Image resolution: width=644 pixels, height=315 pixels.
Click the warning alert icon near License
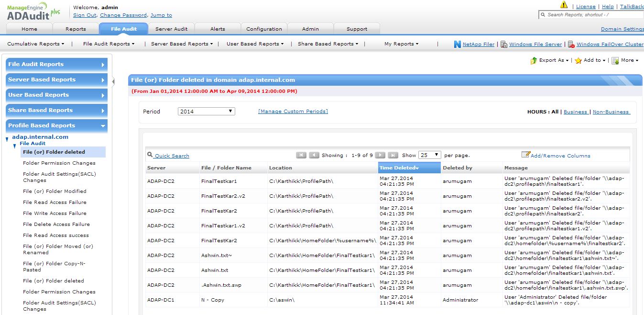point(564,5)
